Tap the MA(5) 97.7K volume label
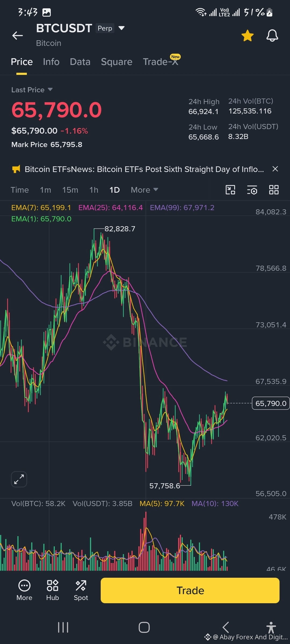The width and height of the screenshot is (290, 644). click(x=162, y=503)
